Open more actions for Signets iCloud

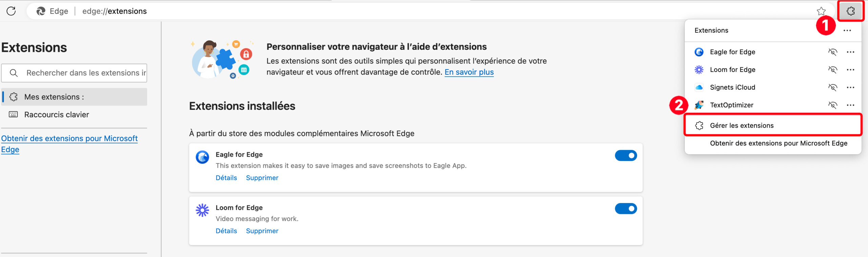[850, 87]
